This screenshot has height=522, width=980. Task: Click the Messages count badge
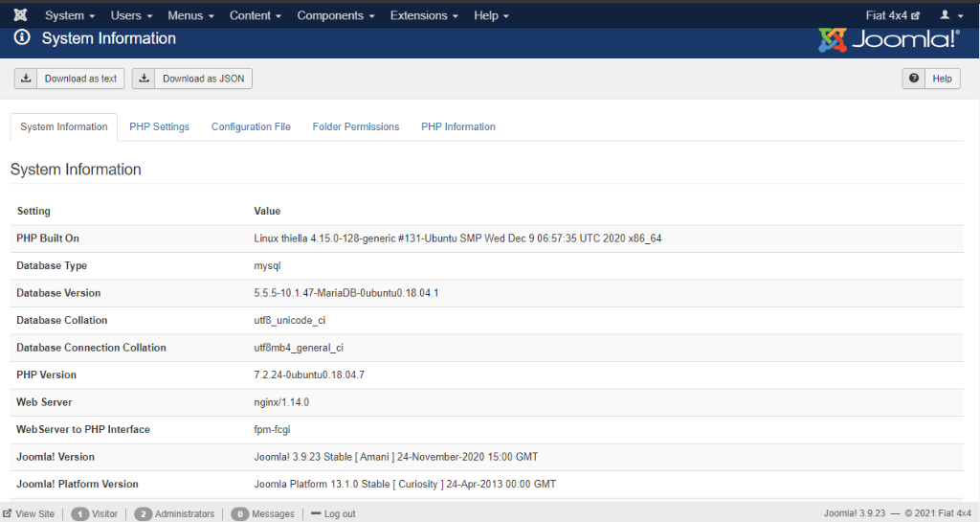(x=240, y=514)
